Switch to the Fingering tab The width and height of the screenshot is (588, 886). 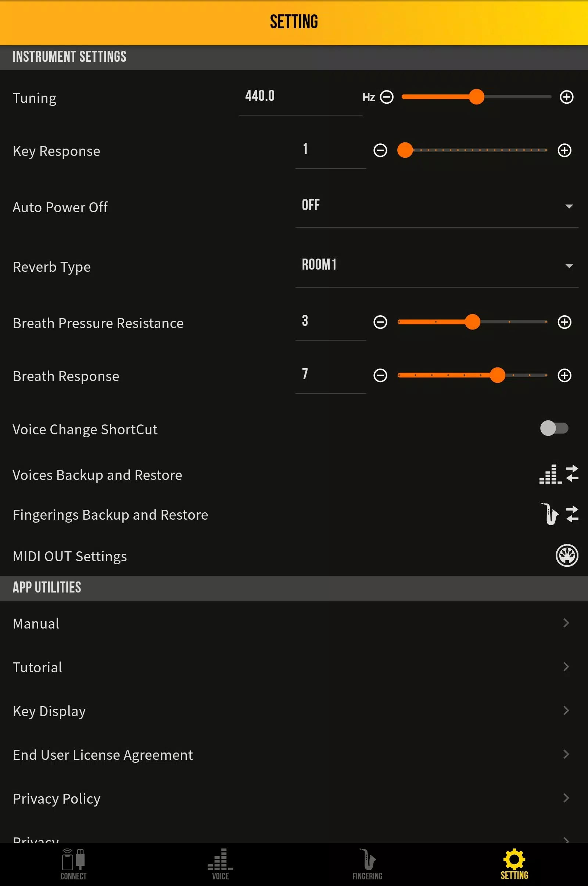367,865
